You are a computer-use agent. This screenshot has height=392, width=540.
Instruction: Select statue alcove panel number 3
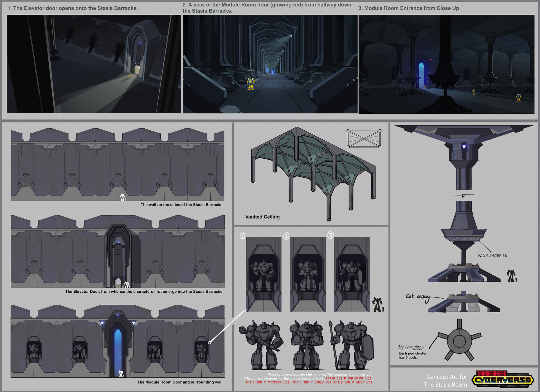(352, 274)
